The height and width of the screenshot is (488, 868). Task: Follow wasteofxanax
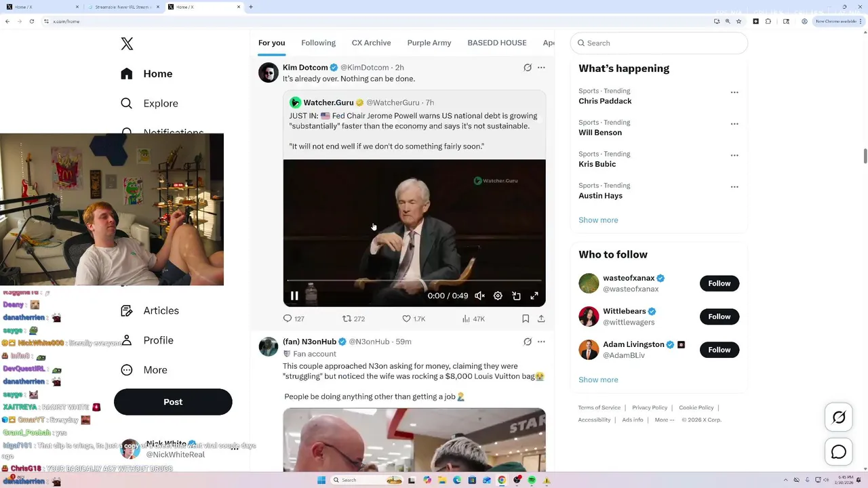(x=719, y=283)
